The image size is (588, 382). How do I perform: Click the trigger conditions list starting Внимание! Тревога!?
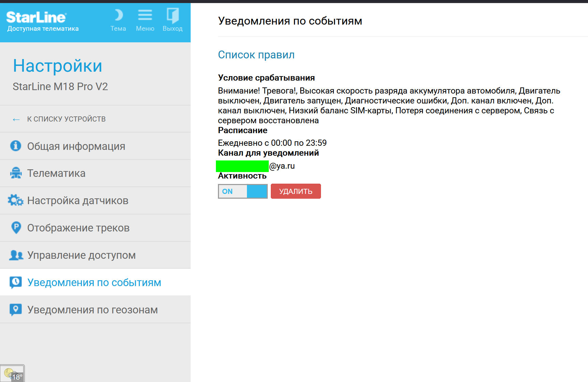[389, 105]
